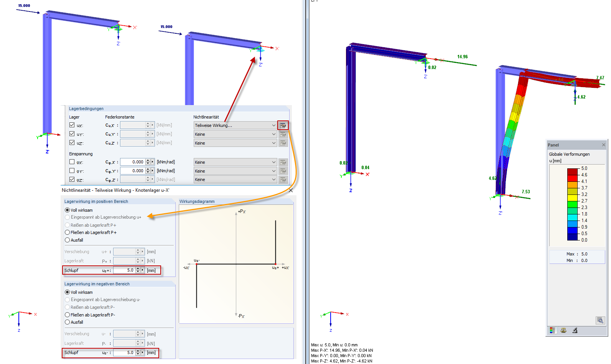The width and height of the screenshot is (611, 364).
Task: Click the Cφ,Y' spring constant field
Action: 133,171
